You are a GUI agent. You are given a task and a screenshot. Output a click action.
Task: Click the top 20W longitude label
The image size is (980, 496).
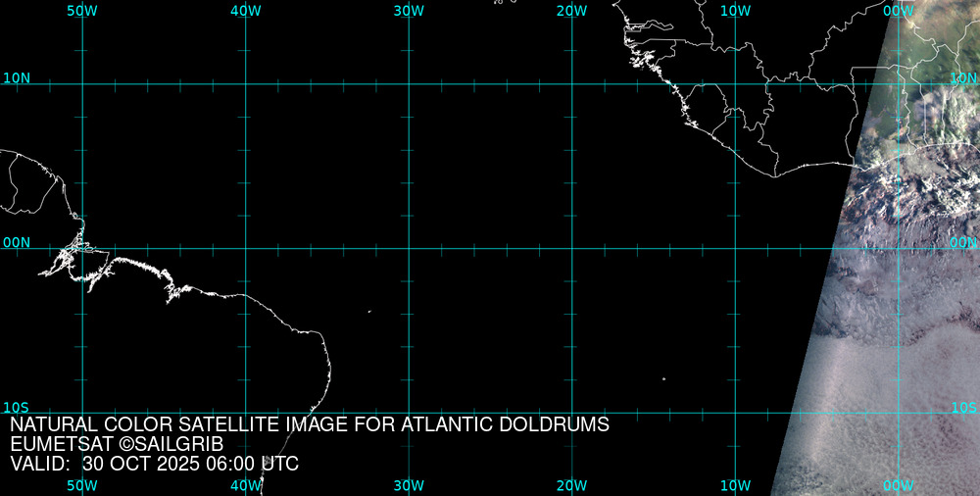pyautogui.click(x=571, y=11)
